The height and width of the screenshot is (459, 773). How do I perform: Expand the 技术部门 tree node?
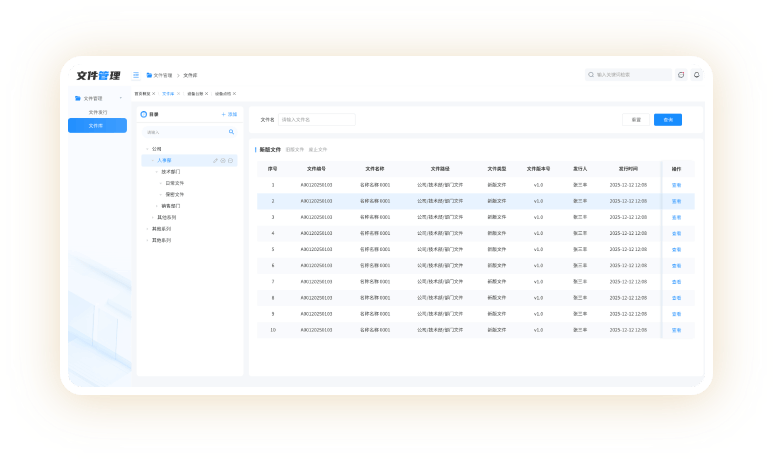[157, 172]
